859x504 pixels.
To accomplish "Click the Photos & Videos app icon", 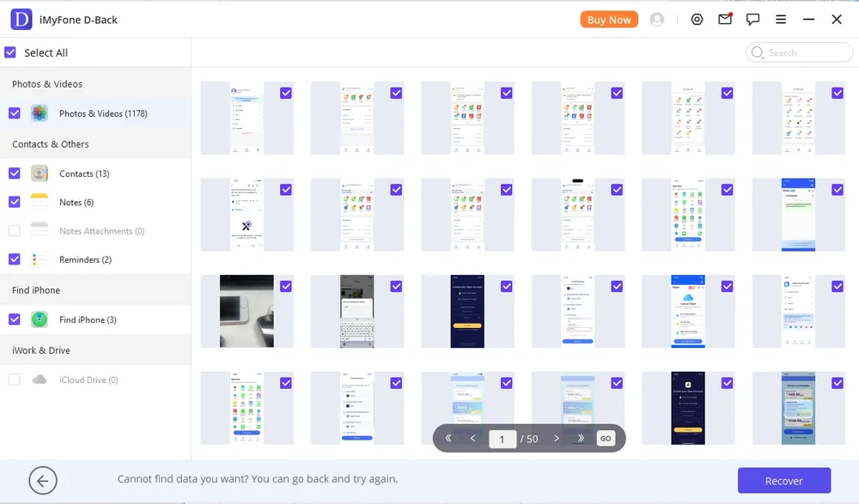I will click(40, 113).
